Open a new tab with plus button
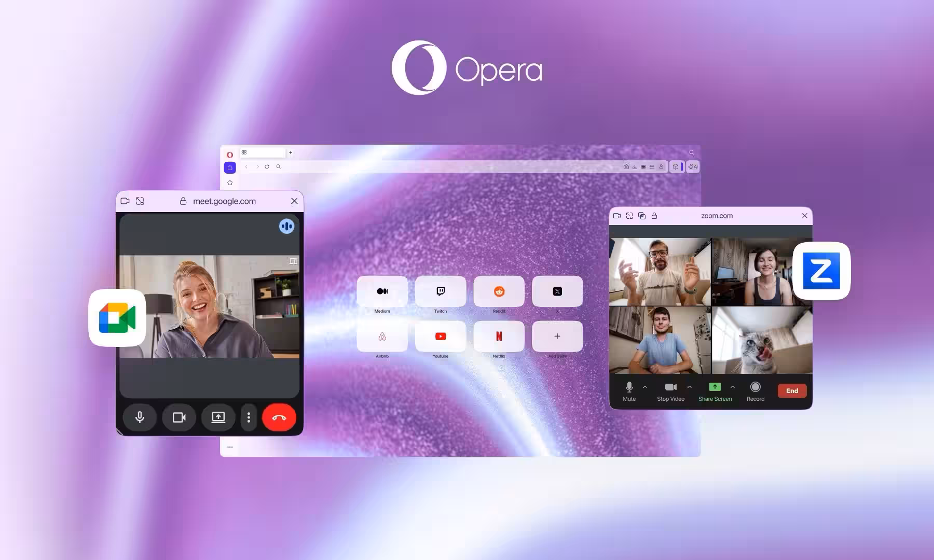This screenshot has height=560, width=934. coord(291,152)
